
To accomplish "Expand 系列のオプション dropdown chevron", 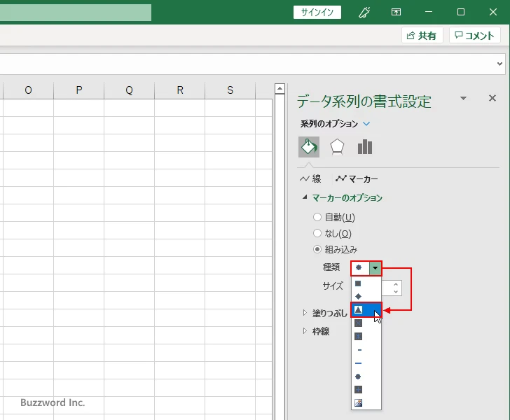I will 366,124.
